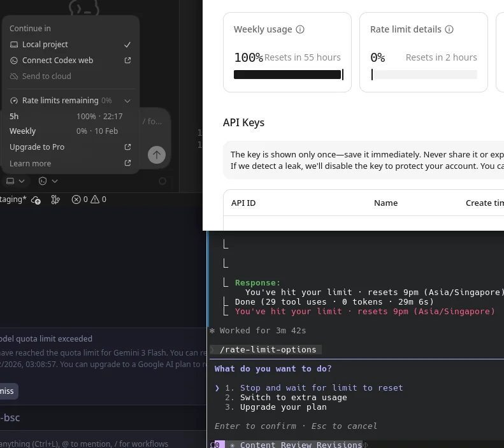Click 'Done (29 tool uses' line
This screenshot has width=504, height=448.
click(335, 302)
